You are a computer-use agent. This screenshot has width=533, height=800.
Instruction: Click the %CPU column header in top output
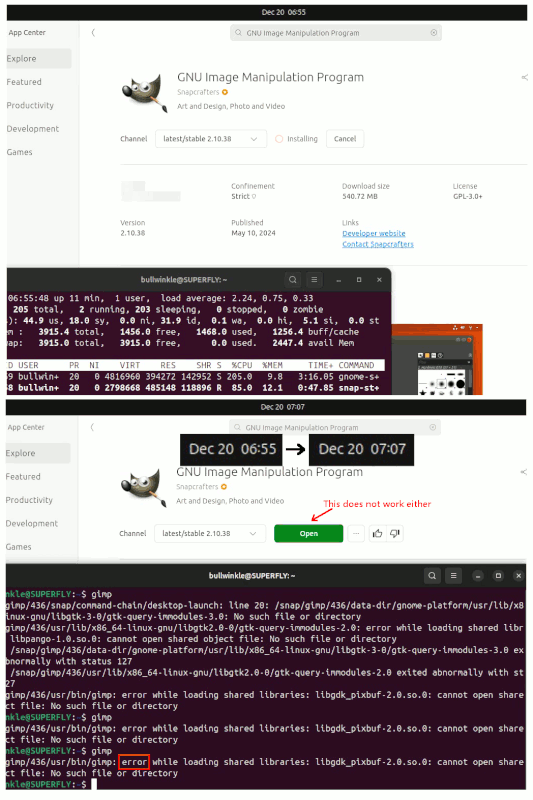[242, 365]
